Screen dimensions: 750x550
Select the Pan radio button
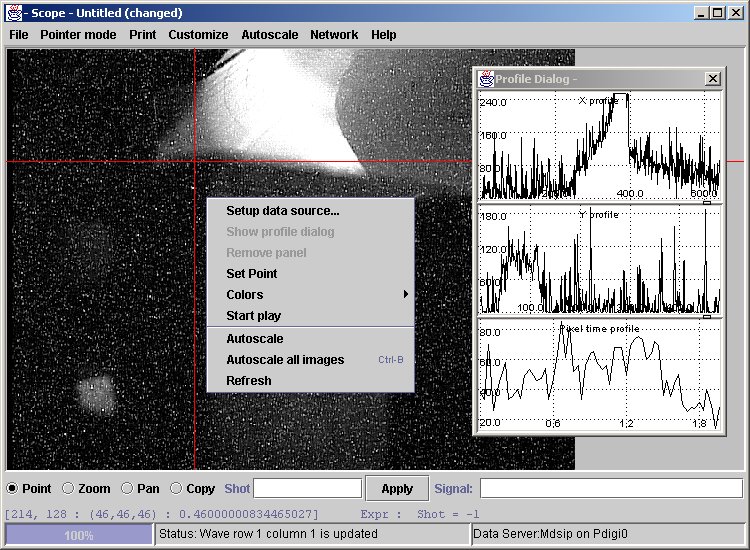127,488
